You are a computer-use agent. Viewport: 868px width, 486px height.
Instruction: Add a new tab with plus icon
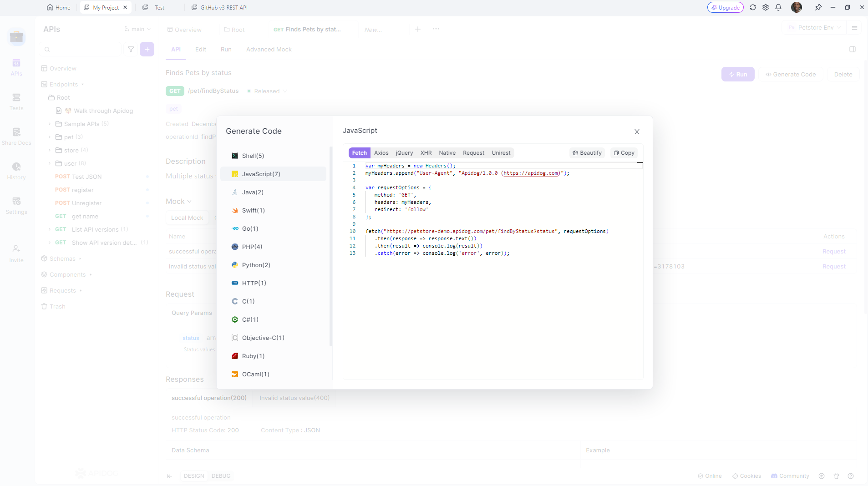[x=418, y=29]
